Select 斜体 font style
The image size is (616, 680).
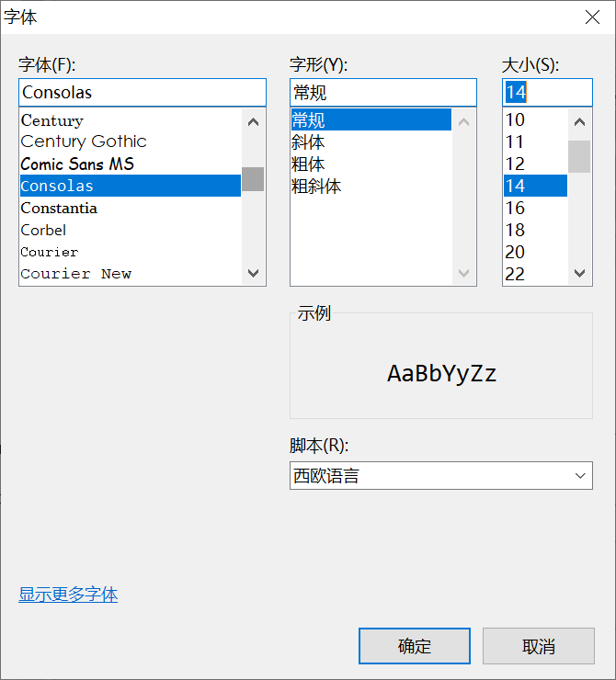(309, 142)
